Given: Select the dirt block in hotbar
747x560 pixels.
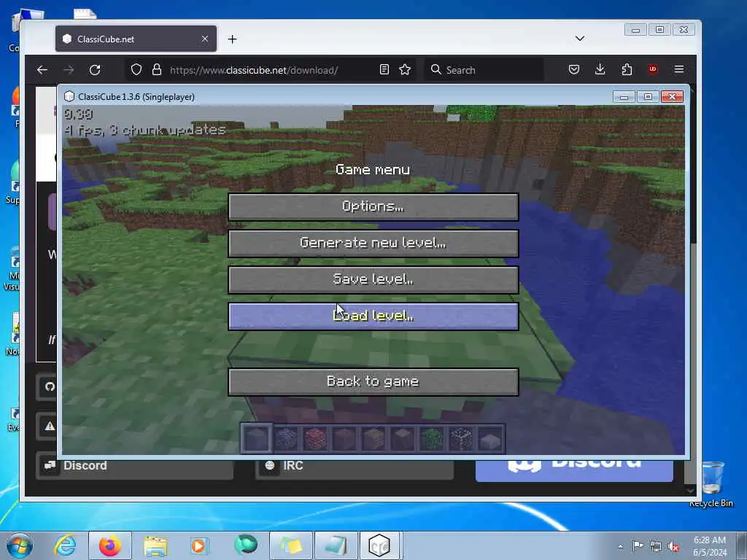Looking at the screenshot, I should pos(344,438).
